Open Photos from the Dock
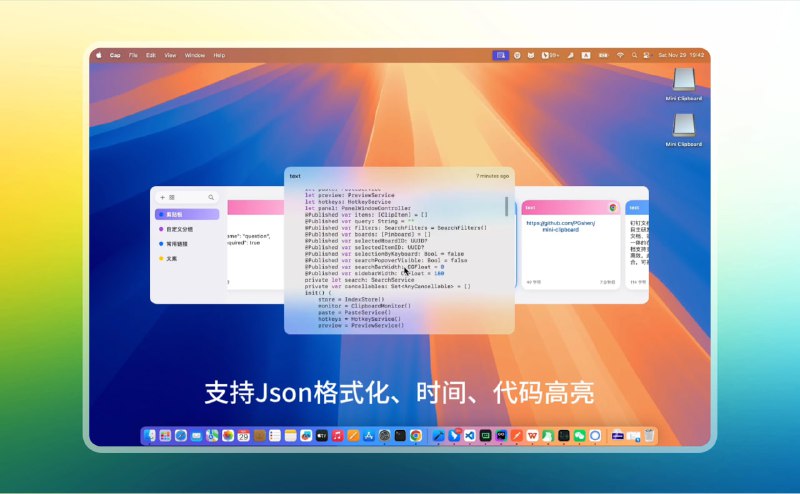 coord(228,435)
